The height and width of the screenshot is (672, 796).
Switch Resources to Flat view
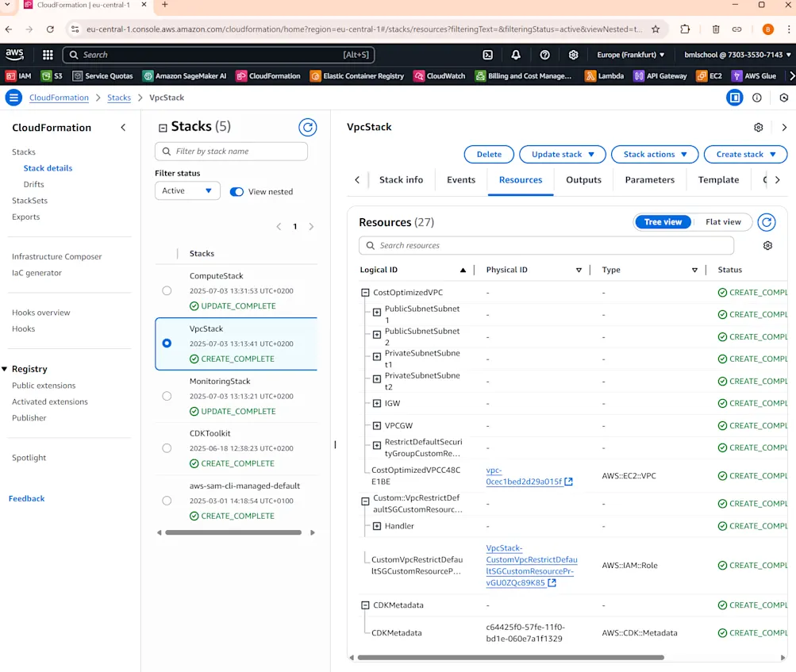pyautogui.click(x=721, y=221)
